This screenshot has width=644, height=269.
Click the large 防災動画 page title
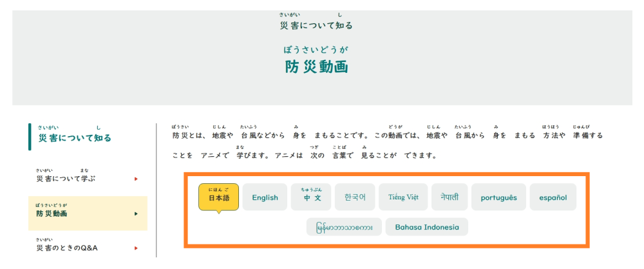click(x=316, y=66)
